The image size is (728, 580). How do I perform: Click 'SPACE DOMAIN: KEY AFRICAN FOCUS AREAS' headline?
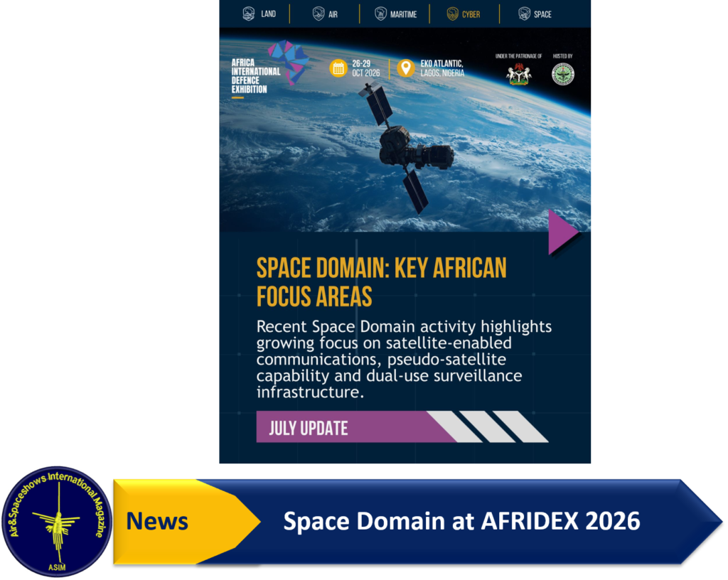point(381,282)
